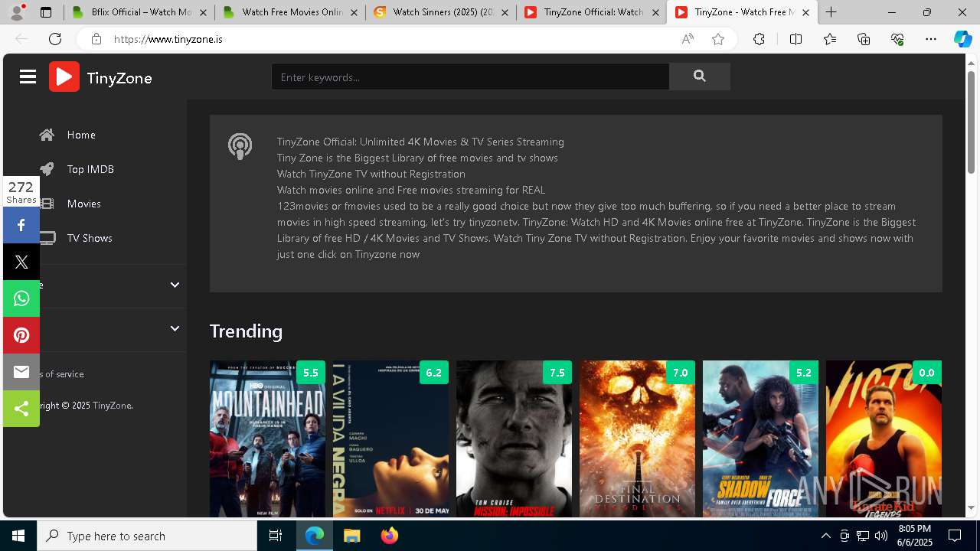Click the browser address bar URL
980x551 pixels.
click(x=168, y=39)
